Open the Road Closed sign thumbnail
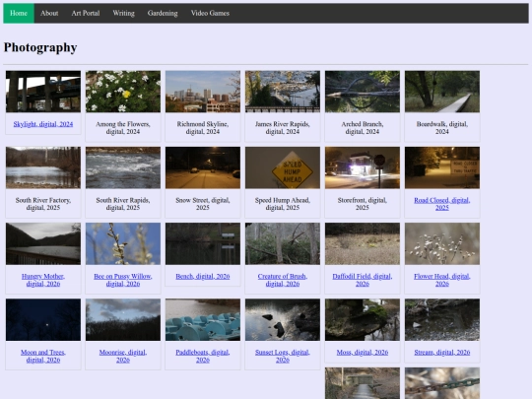532x399 pixels. (442, 167)
